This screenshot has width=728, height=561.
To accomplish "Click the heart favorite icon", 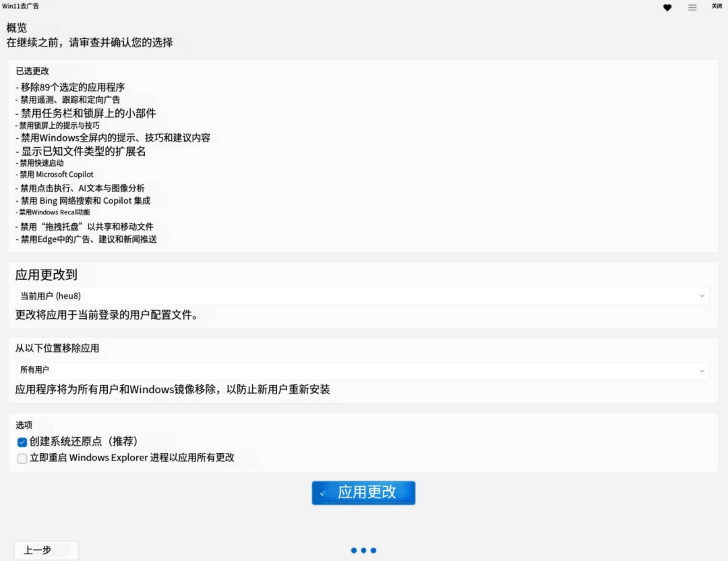I will [x=667, y=7].
